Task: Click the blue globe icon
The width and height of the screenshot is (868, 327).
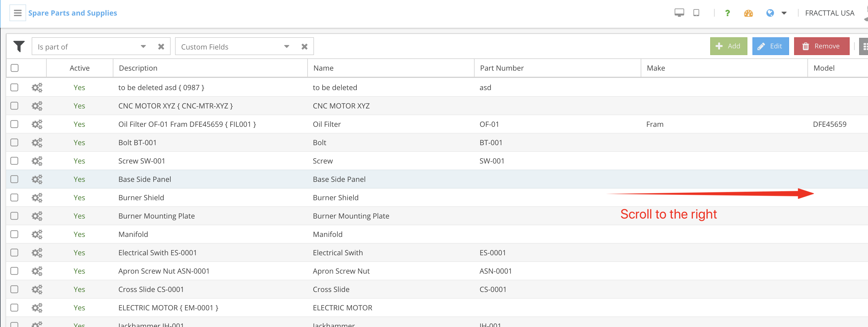Action: (x=770, y=13)
